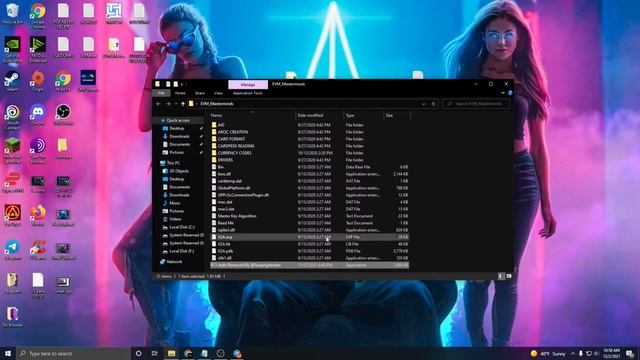Select the AID folder
This screenshot has width=640, height=360.
coord(221,125)
